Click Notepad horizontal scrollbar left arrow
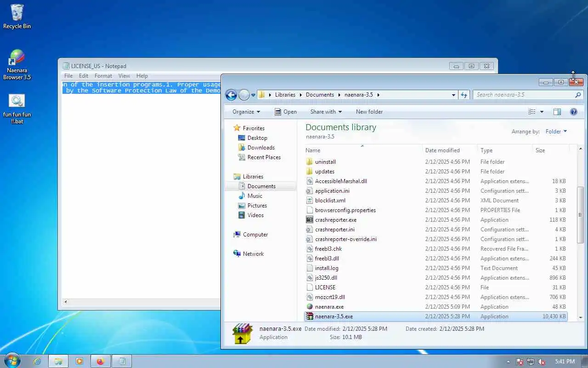This screenshot has height=368, width=588. pyautogui.click(x=65, y=302)
